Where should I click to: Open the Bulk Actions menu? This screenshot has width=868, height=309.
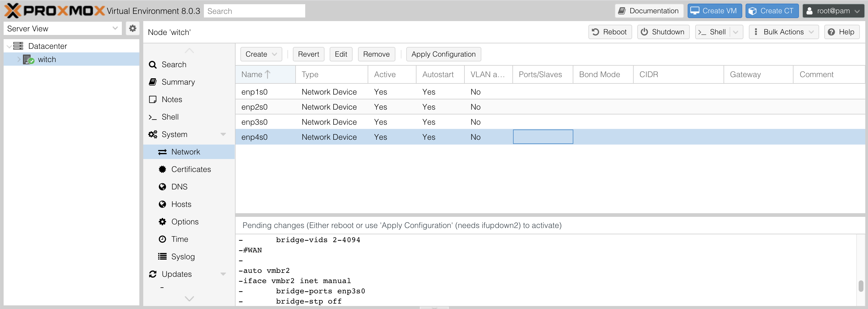pos(784,32)
